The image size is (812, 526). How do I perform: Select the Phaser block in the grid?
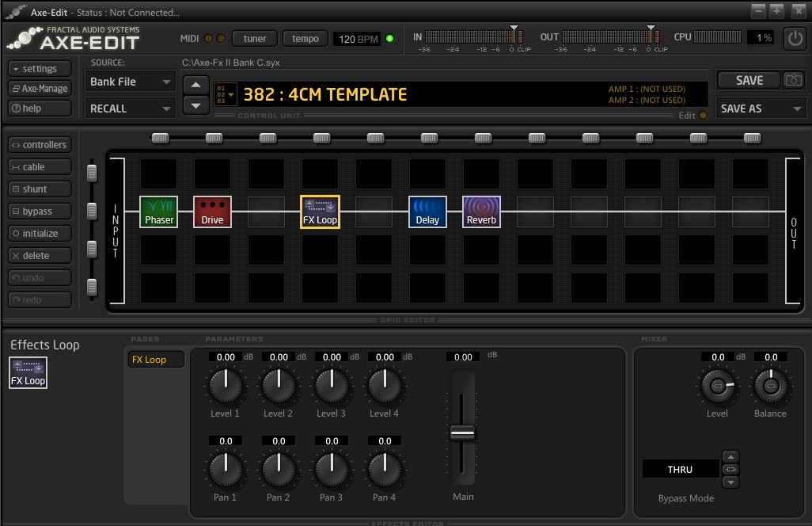tap(158, 212)
